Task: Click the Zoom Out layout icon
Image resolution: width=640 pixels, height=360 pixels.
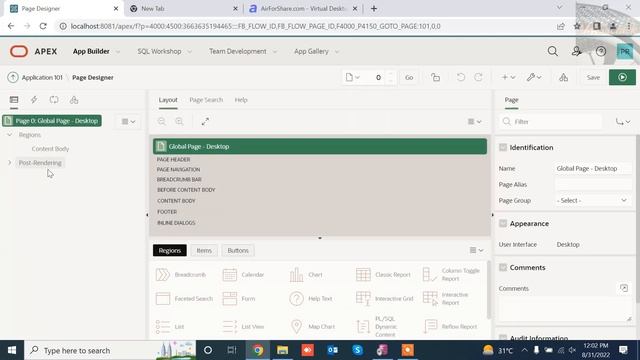Action: point(162,121)
